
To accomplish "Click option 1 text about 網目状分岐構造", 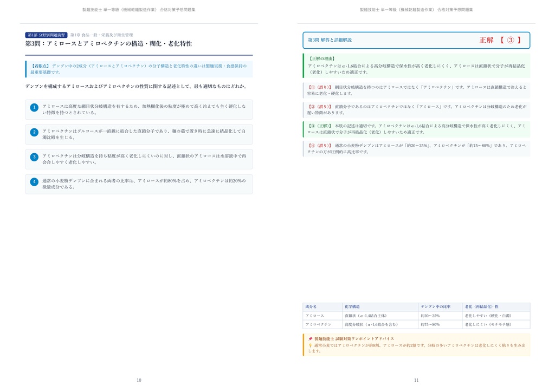I will 144,109.
